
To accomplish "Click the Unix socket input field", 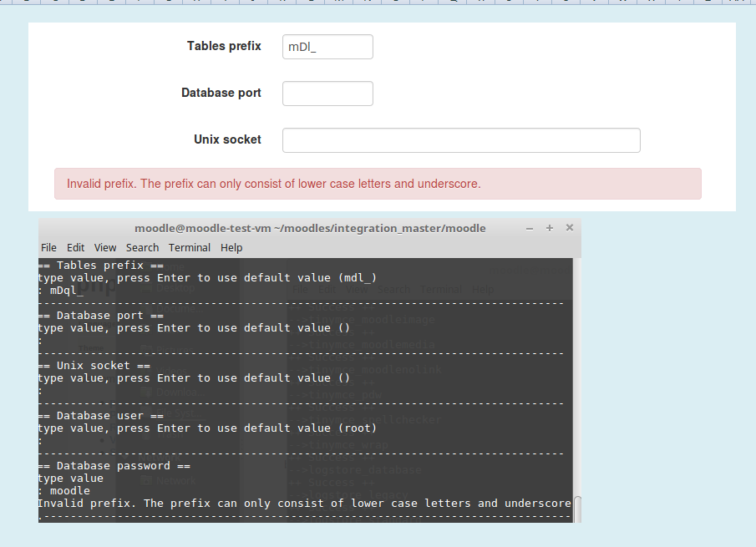I will pyautogui.click(x=461, y=140).
